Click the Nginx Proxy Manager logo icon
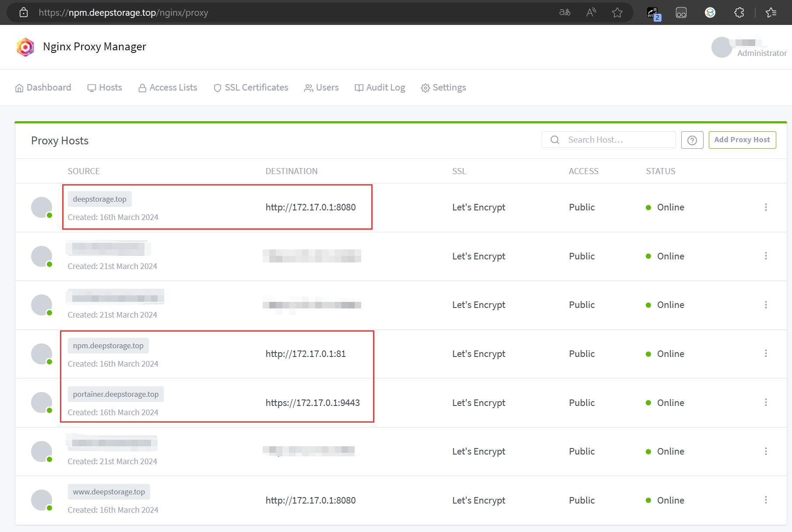 pos(25,47)
